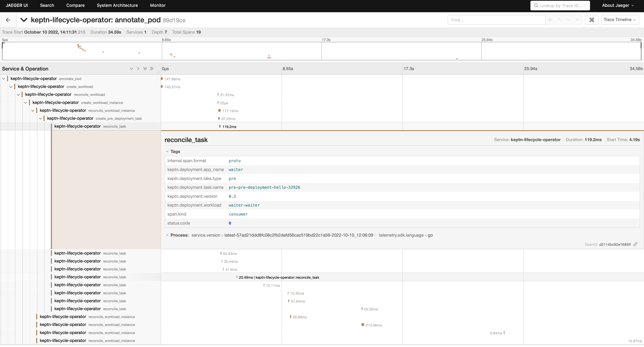
Task: Click the span.kind value 'consumer'
Action: [238, 214]
